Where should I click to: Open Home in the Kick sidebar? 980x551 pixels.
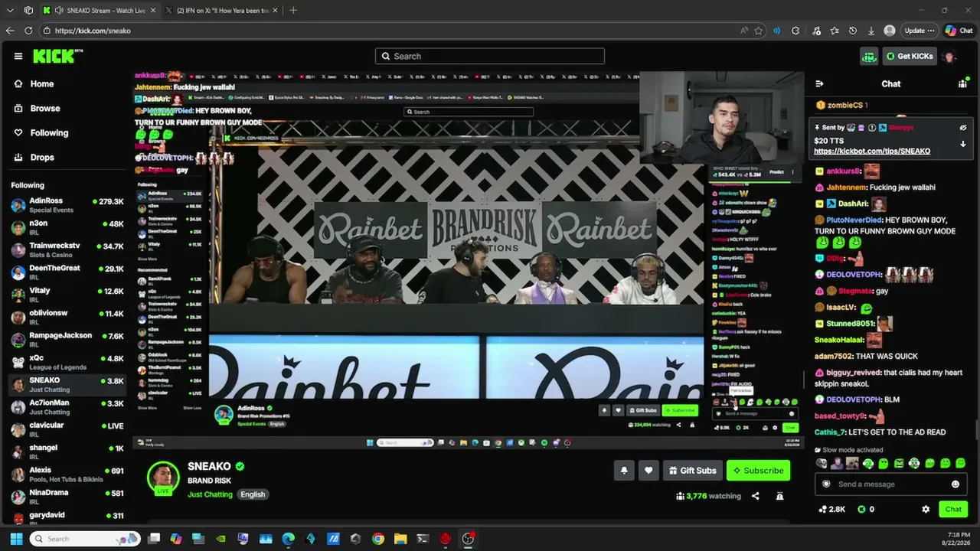(x=42, y=84)
